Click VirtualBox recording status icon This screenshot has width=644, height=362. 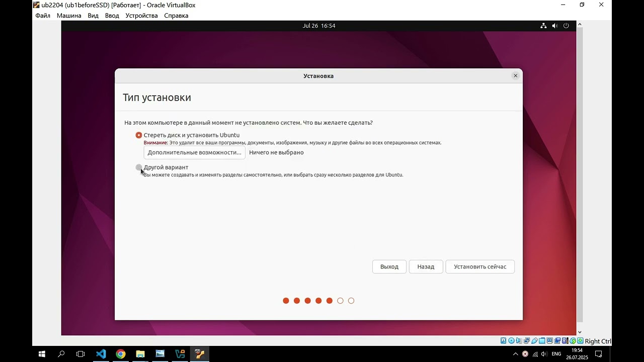(557, 341)
